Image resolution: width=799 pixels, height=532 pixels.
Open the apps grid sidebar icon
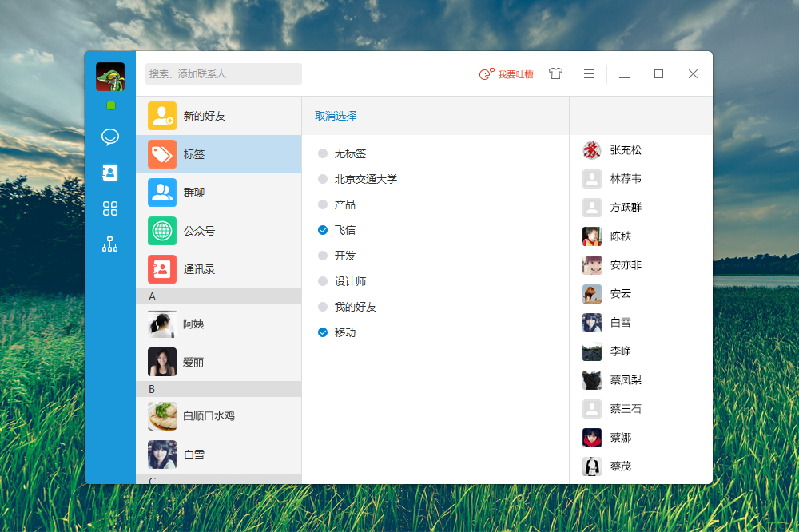[x=110, y=208]
